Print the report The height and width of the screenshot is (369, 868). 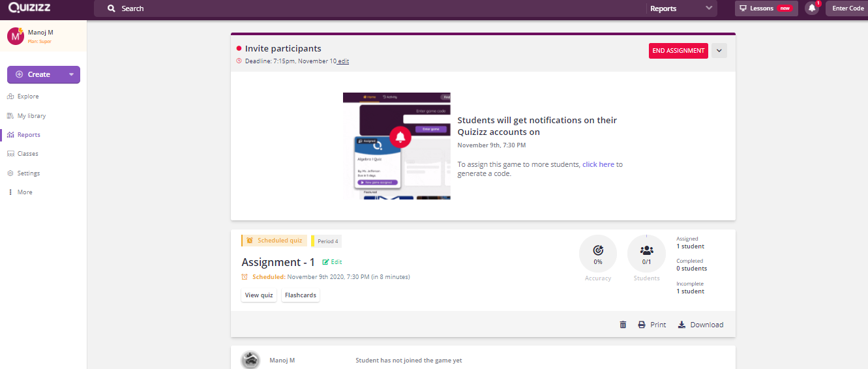click(x=651, y=325)
